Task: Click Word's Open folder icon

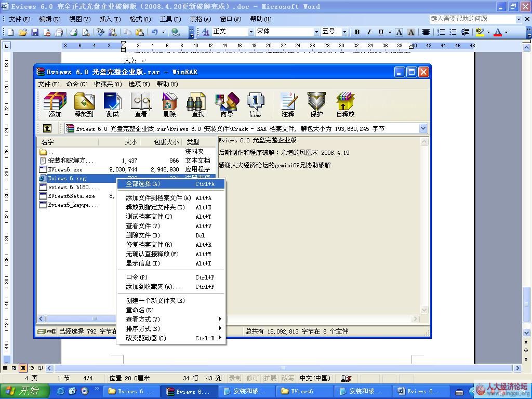Action: pyautogui.click(x=23, y=32)
